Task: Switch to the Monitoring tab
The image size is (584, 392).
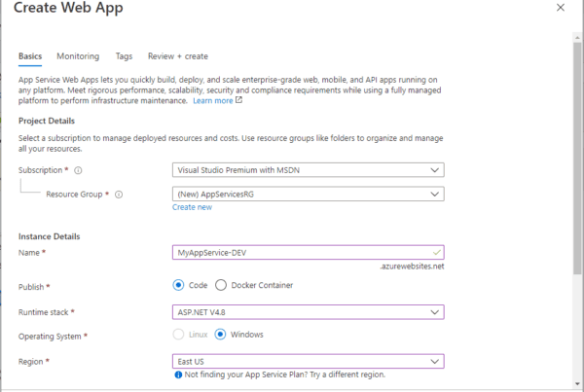Action: click(78, 56)
